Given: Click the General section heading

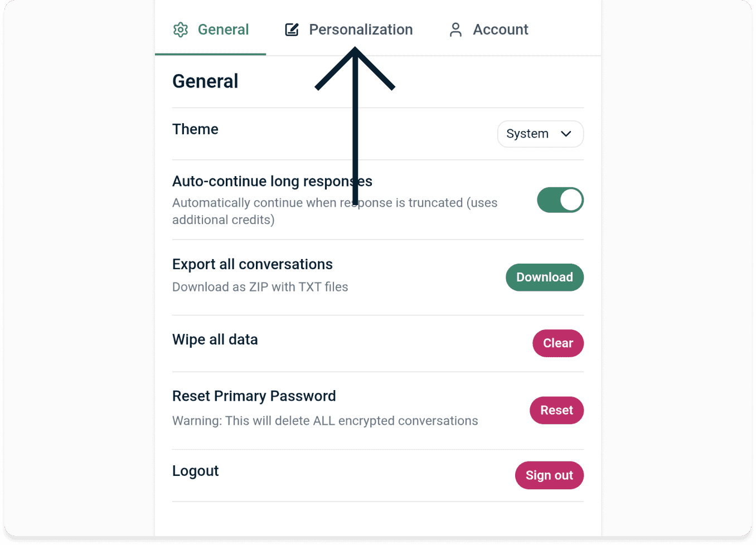Looking at the screenshot, I should (205, 81).
